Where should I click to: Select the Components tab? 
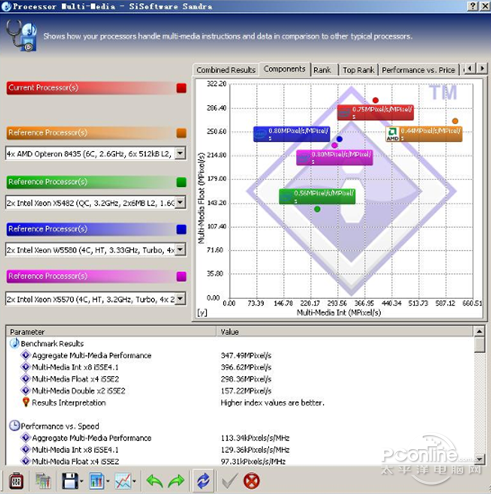[x=284, y=69]
